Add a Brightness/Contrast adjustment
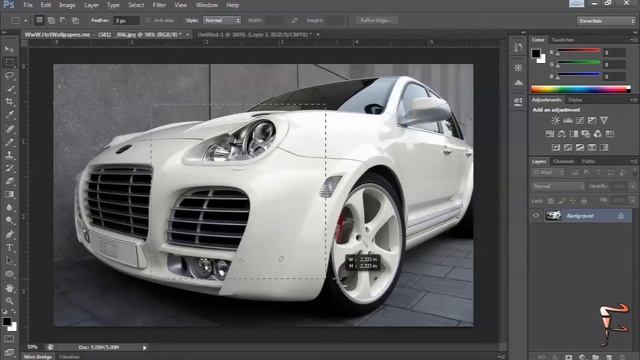The width and height of the screenshot is (640, 360). point(556,120)
